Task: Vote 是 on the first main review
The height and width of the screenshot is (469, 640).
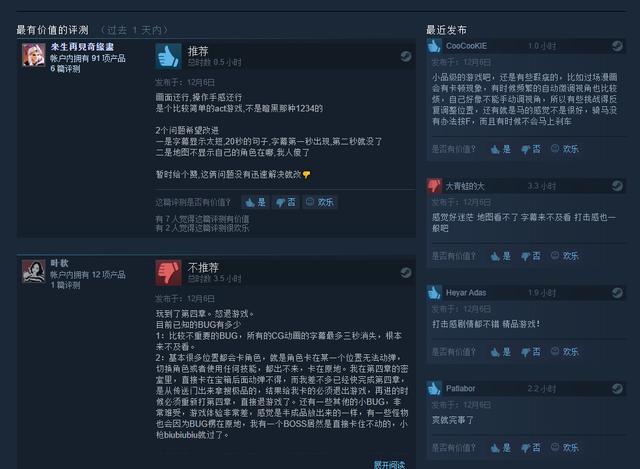Action: pos(255,202)
